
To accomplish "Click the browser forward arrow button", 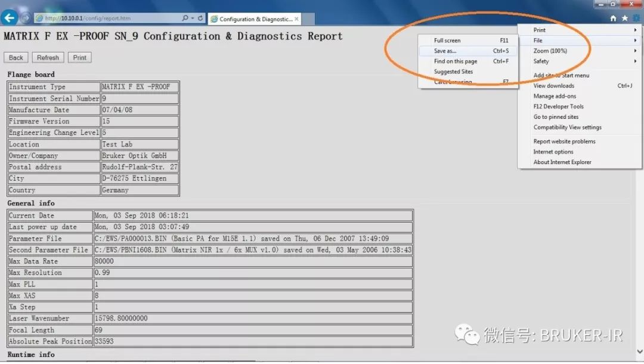I will pos(26,18).
